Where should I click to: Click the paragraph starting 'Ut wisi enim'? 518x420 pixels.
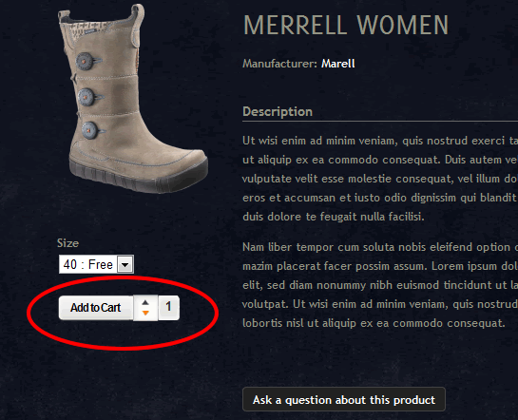point(380,179)
